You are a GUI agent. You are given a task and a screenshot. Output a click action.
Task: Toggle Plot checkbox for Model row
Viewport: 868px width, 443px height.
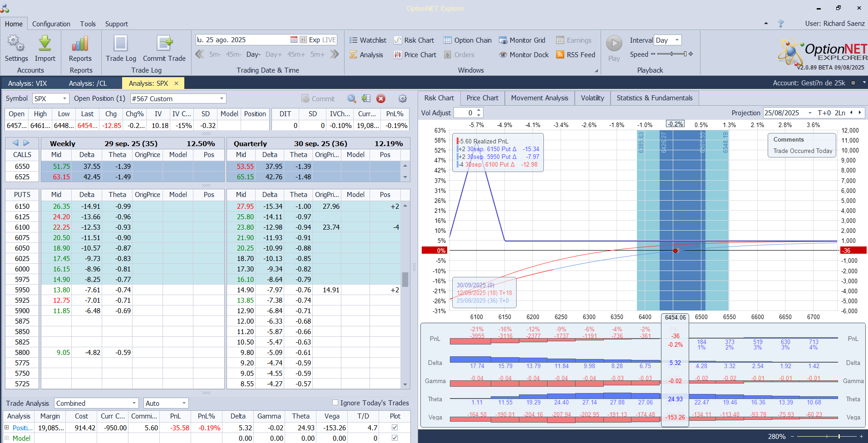pos(395,438)
